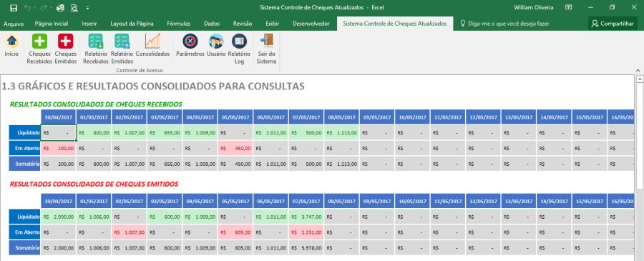
Task: Open Usuário users icon
Action: tap(216, 41)
